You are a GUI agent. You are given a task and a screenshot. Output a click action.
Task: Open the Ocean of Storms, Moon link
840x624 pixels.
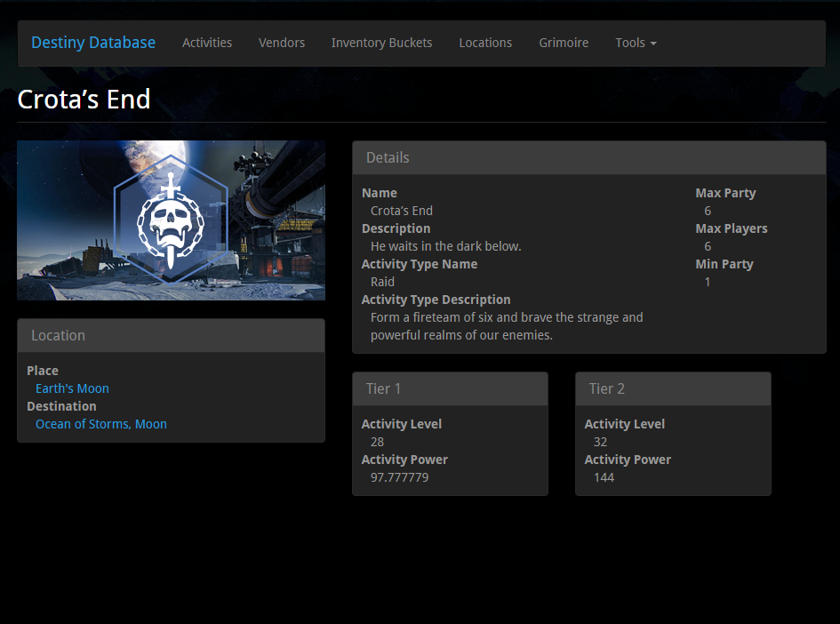pos(101,424)
